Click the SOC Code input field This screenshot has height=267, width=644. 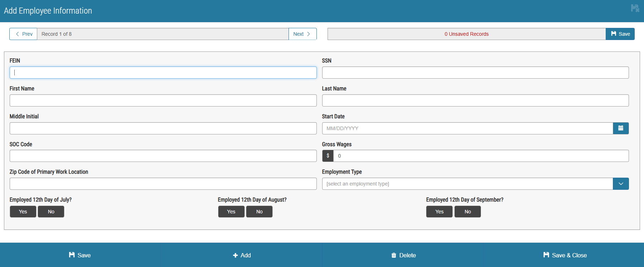[x=163, y=156]
